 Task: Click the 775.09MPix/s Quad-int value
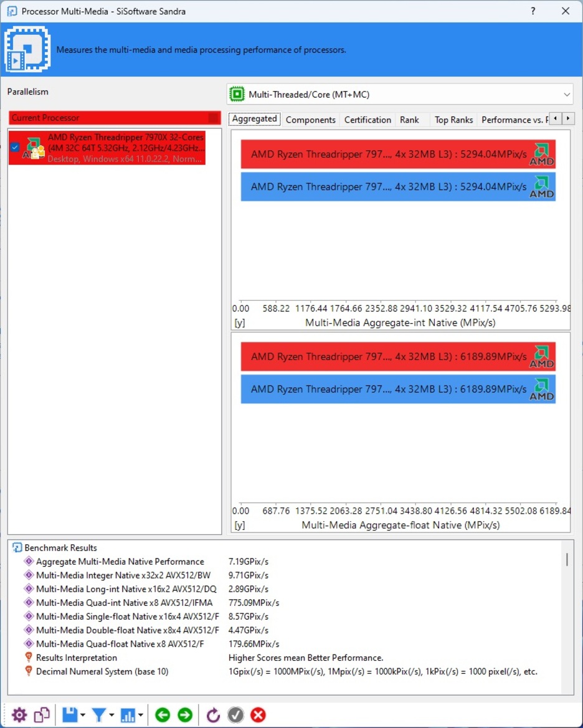click(254, 603)
